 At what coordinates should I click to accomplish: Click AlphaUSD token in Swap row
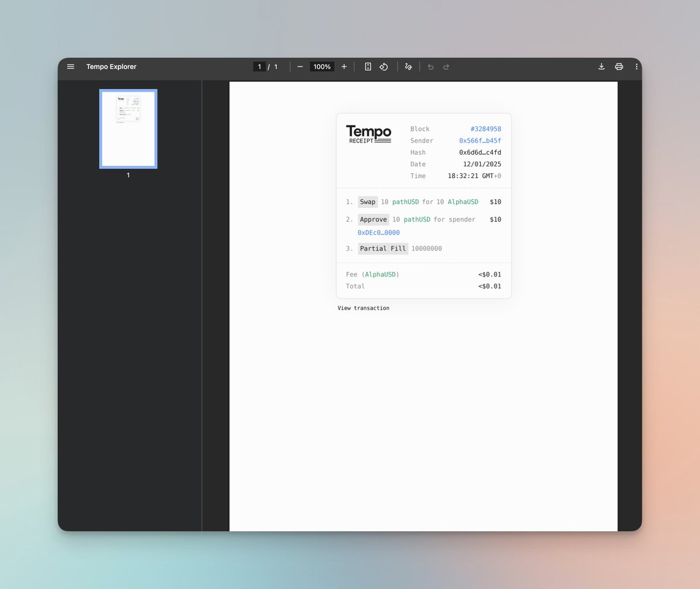point(463,202)
